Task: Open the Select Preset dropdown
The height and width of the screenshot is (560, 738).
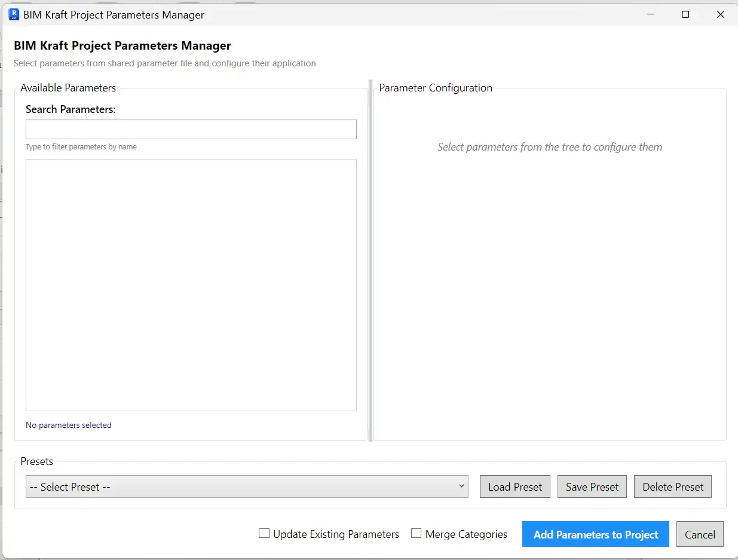Action: 247,486
